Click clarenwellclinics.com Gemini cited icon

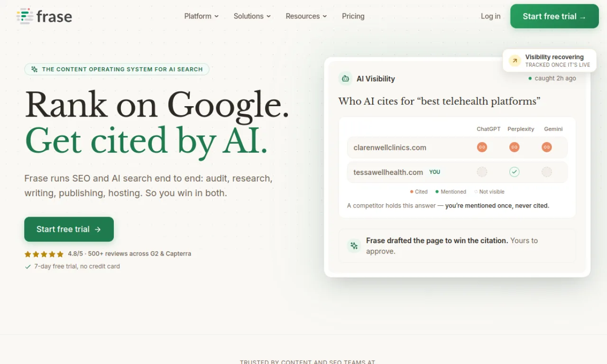pos(547,147)
